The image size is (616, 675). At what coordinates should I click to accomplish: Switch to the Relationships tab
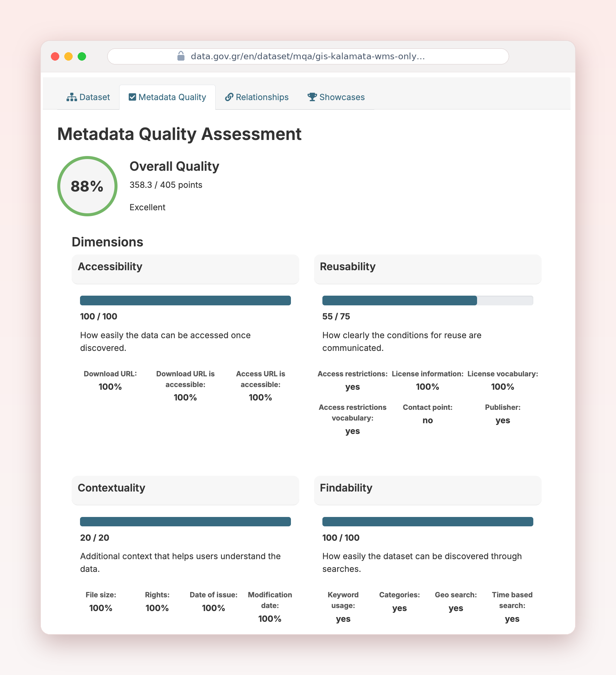point(257,97)
